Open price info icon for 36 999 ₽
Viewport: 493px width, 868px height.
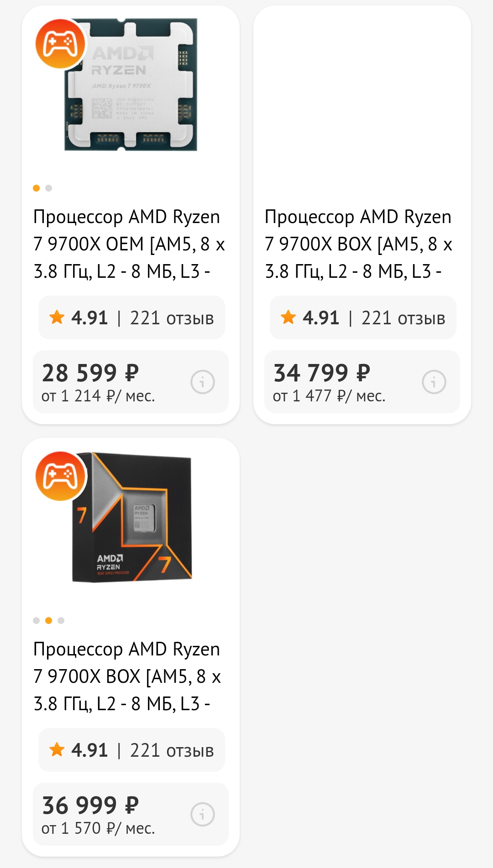[203, 814]
